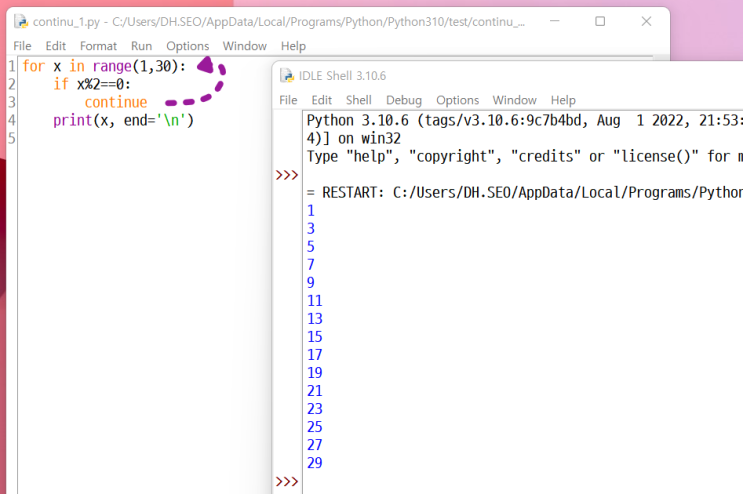This screenshot has width=743, height=494.
Task: Open the Window menu in IDLE Shell
Action: 514,100
